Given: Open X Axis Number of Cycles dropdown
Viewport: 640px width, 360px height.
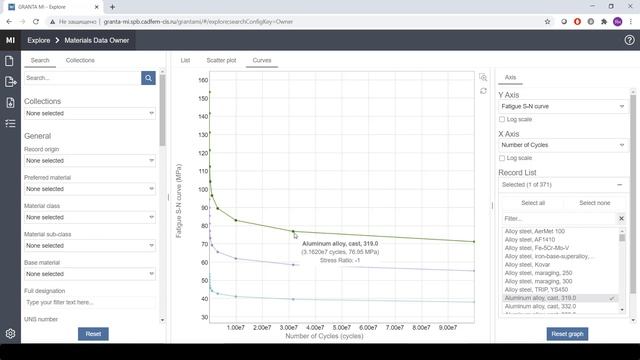Looking at the screenshot, I should pyautogui.click(x=563, y=145).
